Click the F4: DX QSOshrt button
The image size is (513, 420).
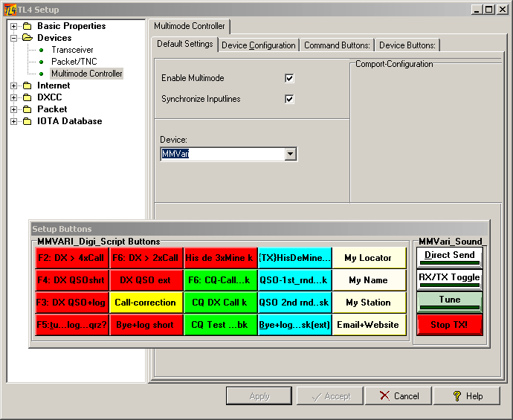71,280
